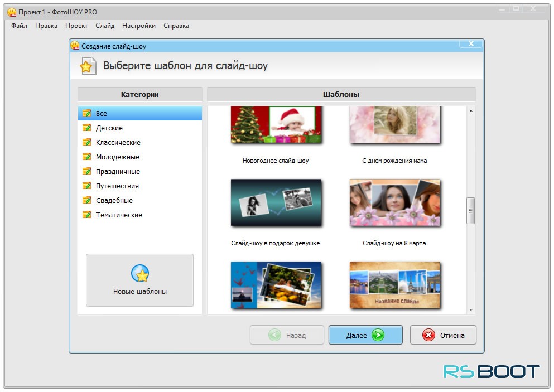Click the red cross icon on Отмена

click(x=428, y=335)
